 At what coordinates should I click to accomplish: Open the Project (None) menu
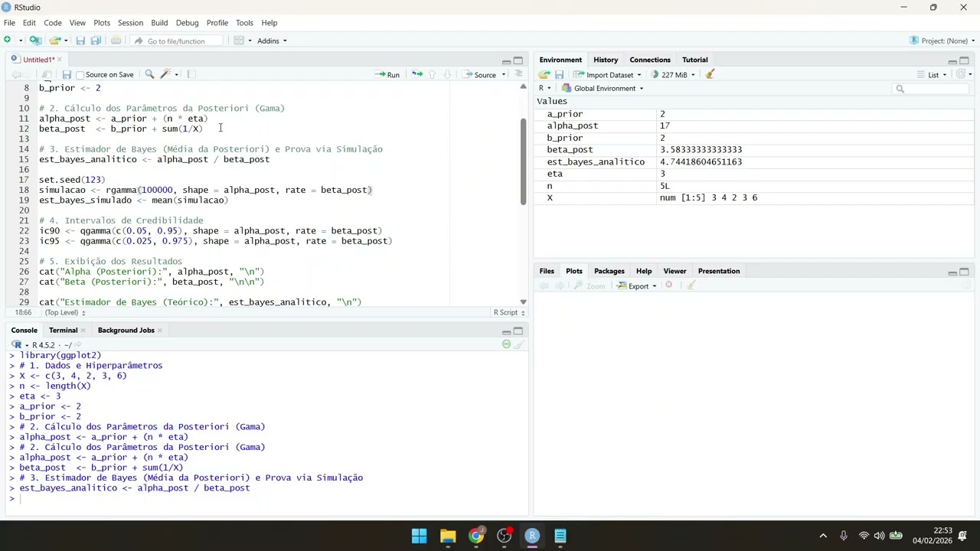click(942, 41)
